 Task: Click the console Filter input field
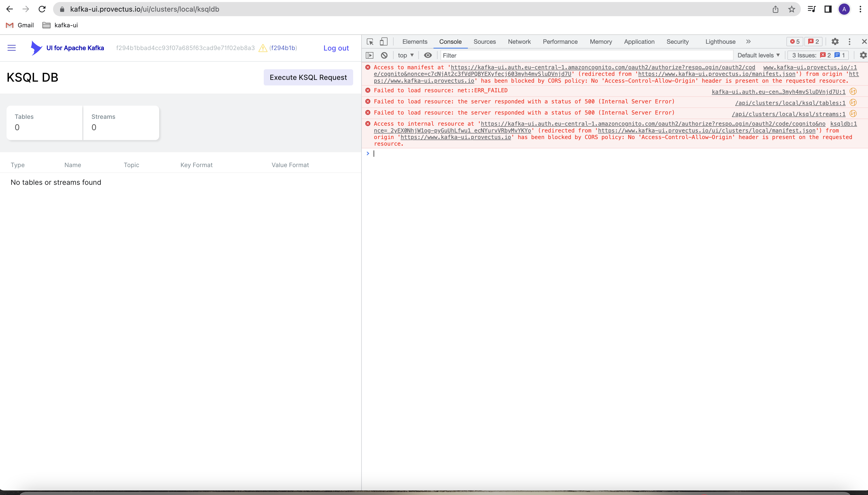click(x=586, y=55)
